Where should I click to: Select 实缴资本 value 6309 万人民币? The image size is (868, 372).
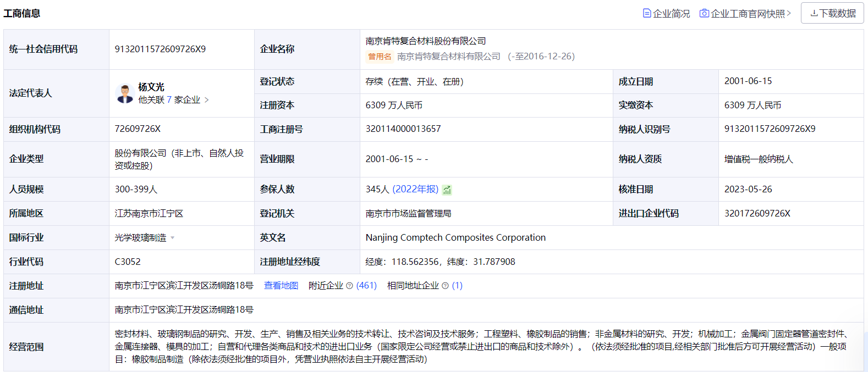(x=752, y=105)
